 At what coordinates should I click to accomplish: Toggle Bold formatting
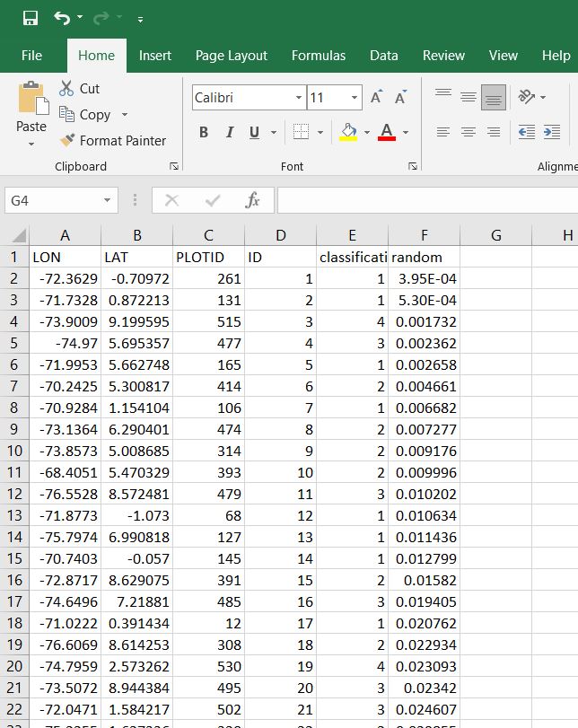(204, 133)
